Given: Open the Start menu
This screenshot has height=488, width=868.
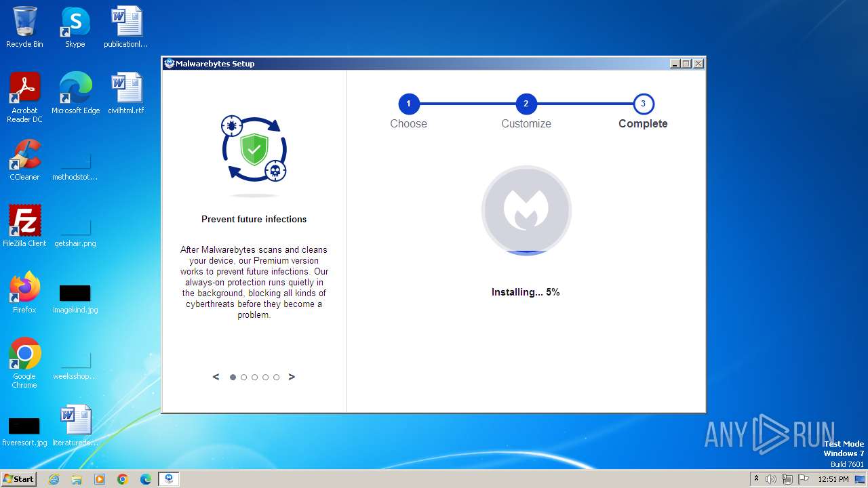Looking at the screenshot, I should click(x=19, y=479).
